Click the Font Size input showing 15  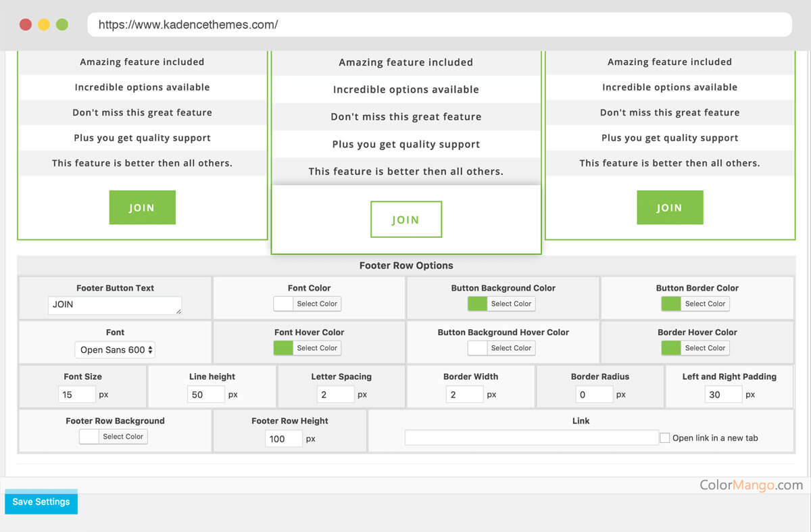(x=76, y=394)
